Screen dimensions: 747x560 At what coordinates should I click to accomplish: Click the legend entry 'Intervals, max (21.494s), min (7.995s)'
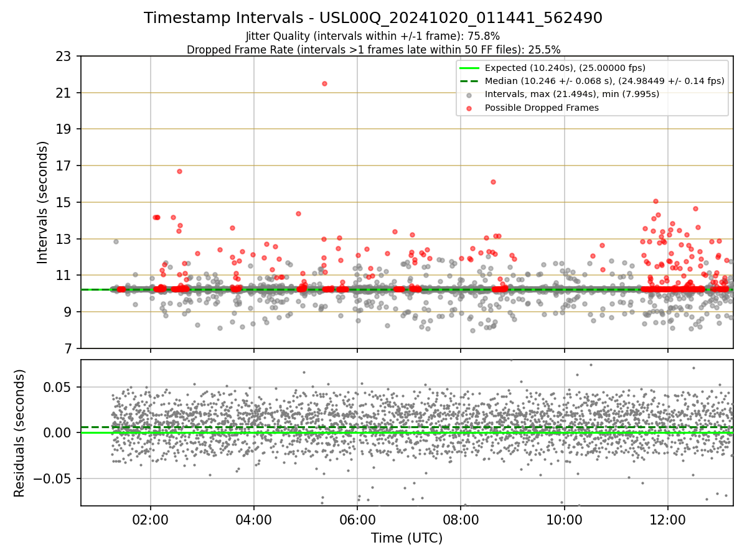571,94
